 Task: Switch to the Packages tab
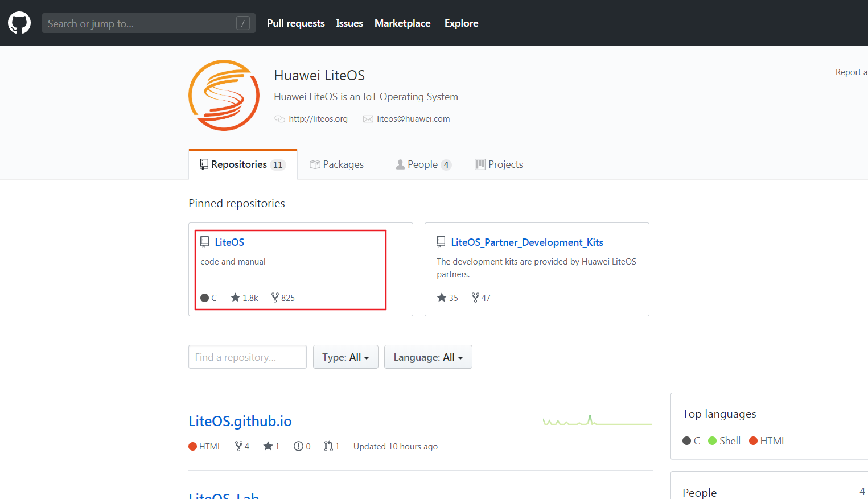(337, 164)
